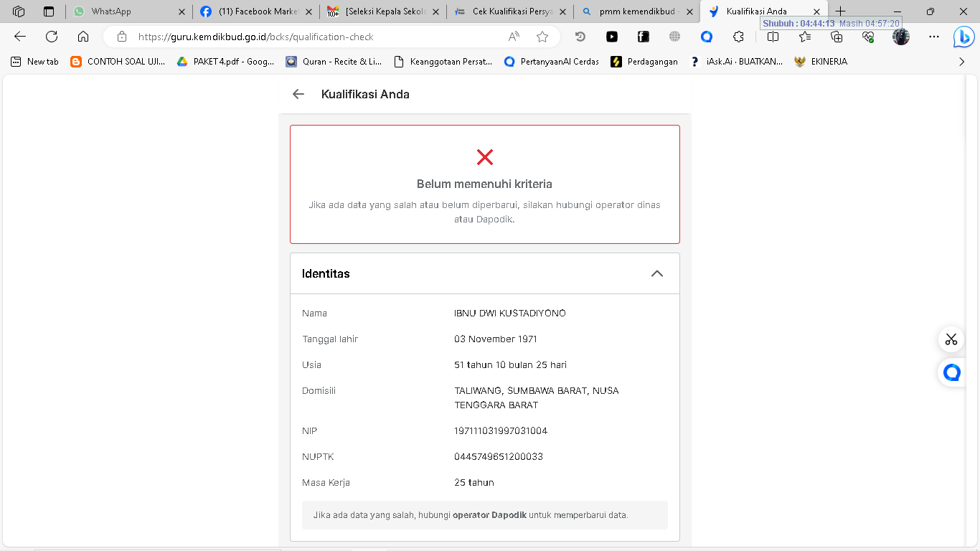The image size is (980, 551).
Task: Close the pmm kemendikbud tab
Action: [690, 11]
